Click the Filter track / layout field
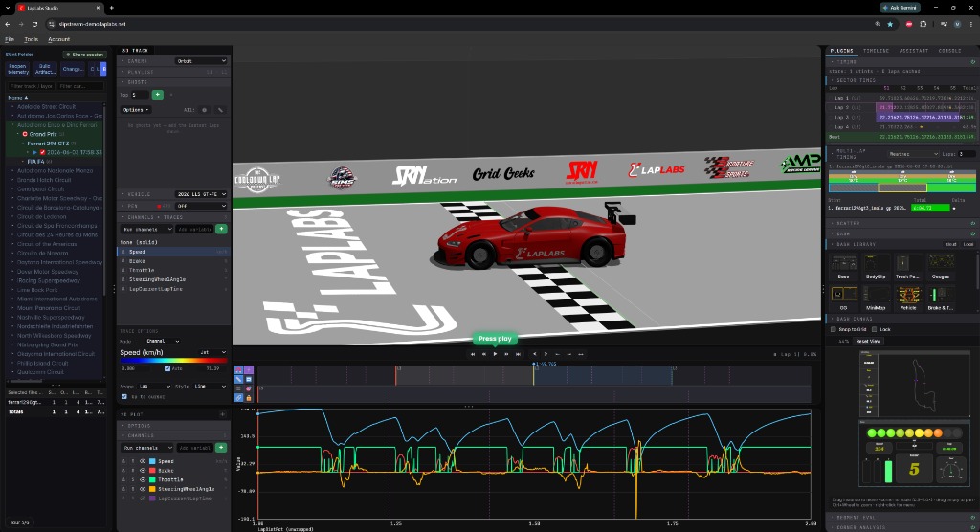Image resolution: width=980 pixels, height=532 pixels. 31,86
